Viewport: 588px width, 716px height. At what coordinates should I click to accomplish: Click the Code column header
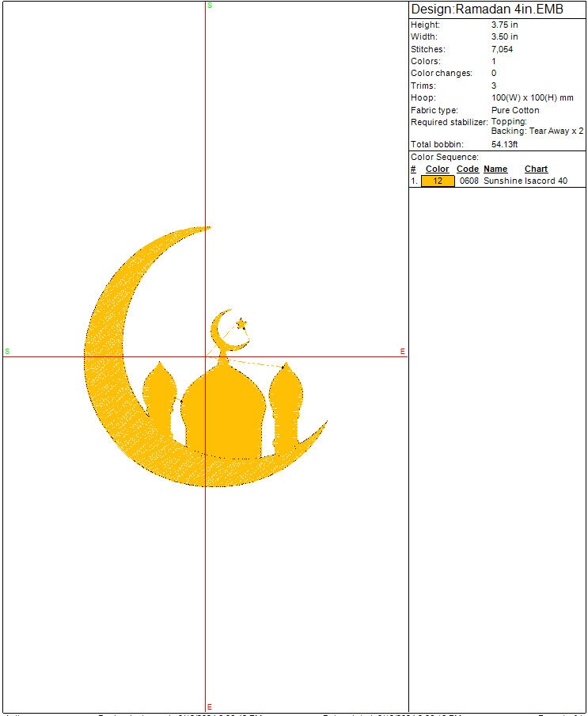468,169
